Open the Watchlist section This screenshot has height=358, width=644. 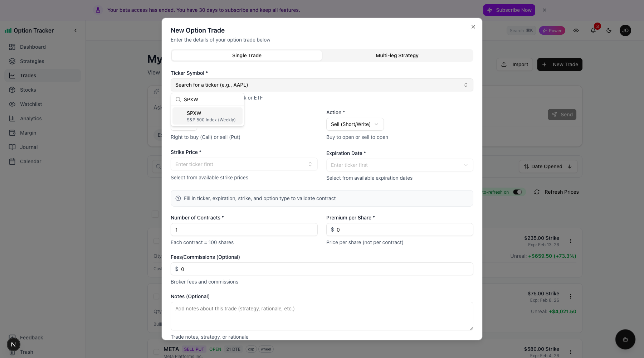[31, 104]
